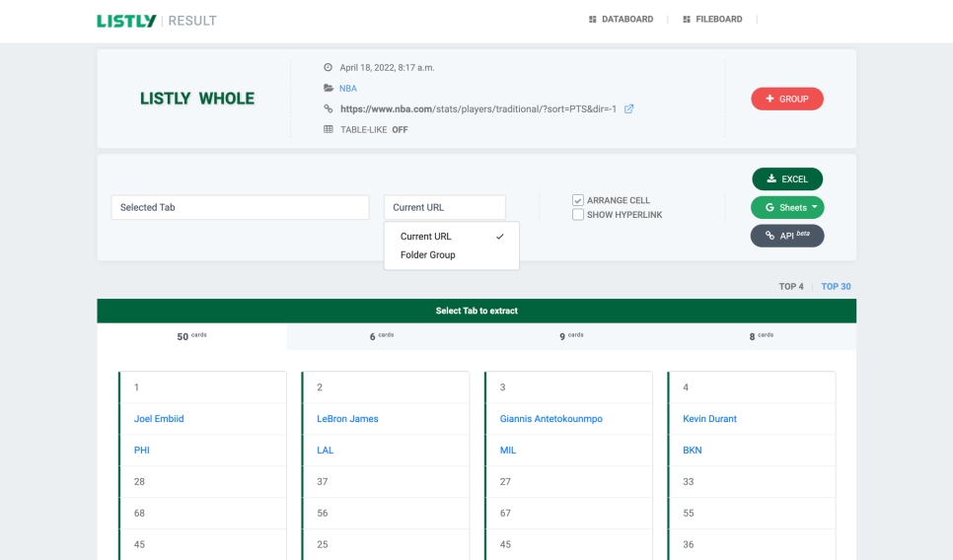This screenshot has height=560, width=953.
Task: Toggle TABLE-LIKE OFF setting
Action: point(375,129)
